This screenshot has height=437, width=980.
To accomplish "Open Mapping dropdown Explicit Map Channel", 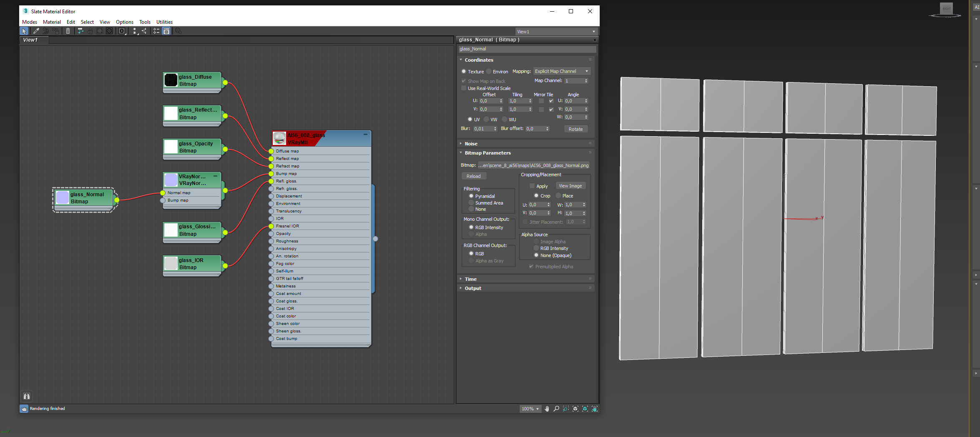I will click(562, 71).
